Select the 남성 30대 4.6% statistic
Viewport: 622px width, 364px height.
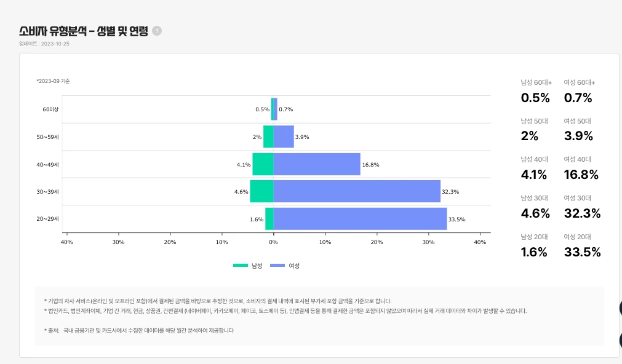[x=534, y=213]
